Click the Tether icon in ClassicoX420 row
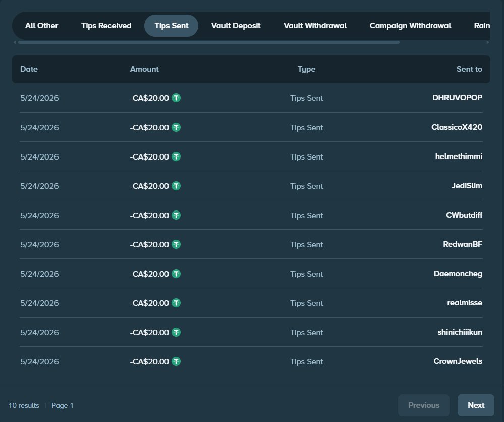 point(176,127)
